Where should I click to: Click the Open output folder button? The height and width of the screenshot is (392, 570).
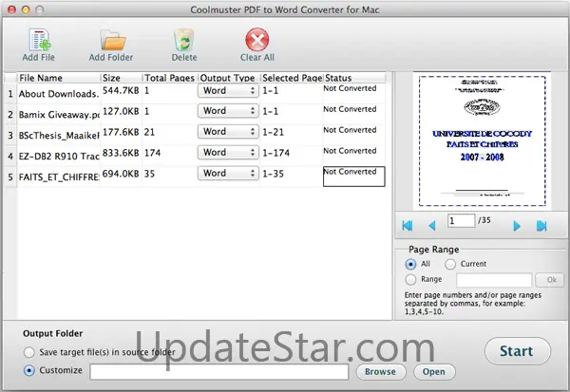[434, 372]
